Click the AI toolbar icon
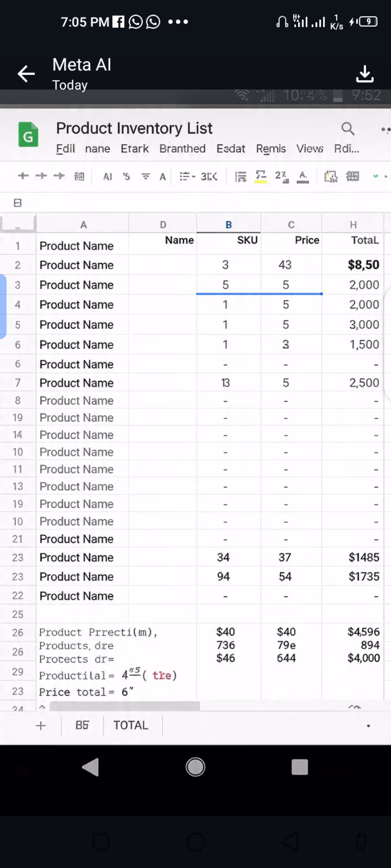The image size is (391, 868). pyautogui.click(x=107, y=177)
